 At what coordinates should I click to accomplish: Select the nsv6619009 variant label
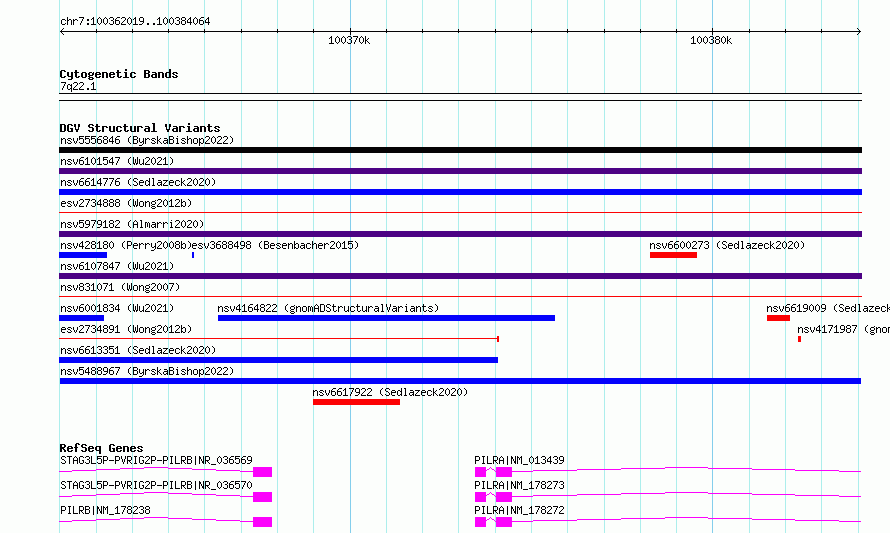(828, 308)
